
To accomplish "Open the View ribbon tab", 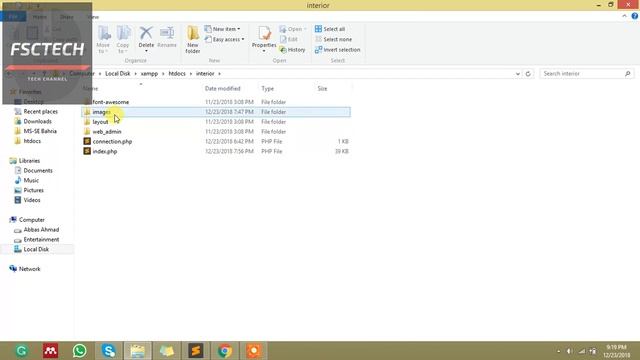I will tap(93, 17).
